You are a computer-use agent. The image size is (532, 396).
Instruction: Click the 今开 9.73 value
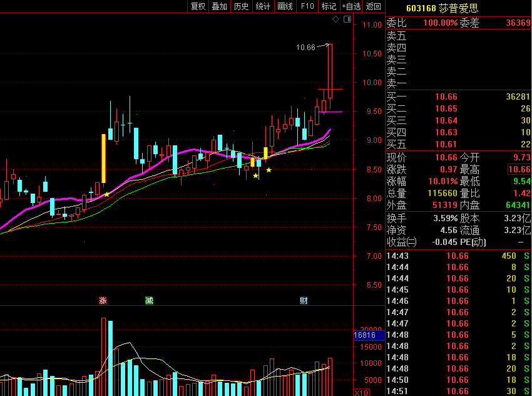(522, 157)
